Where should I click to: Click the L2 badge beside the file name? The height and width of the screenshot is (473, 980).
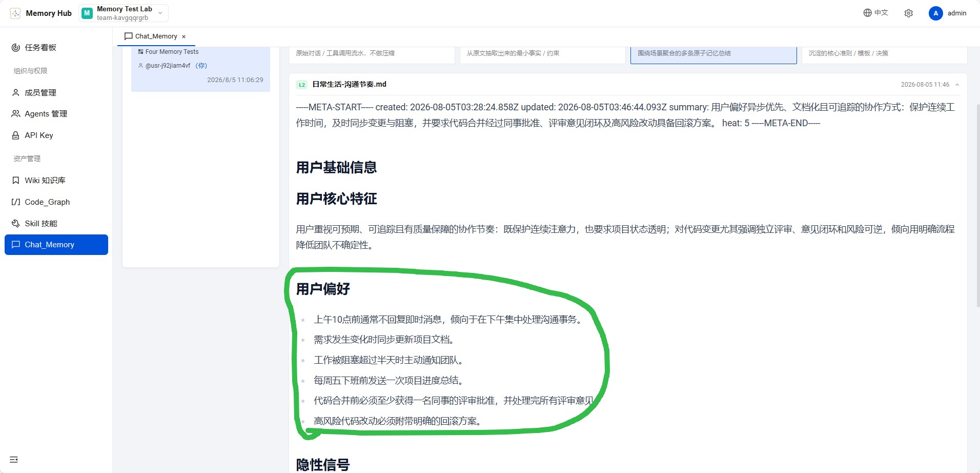302,85
